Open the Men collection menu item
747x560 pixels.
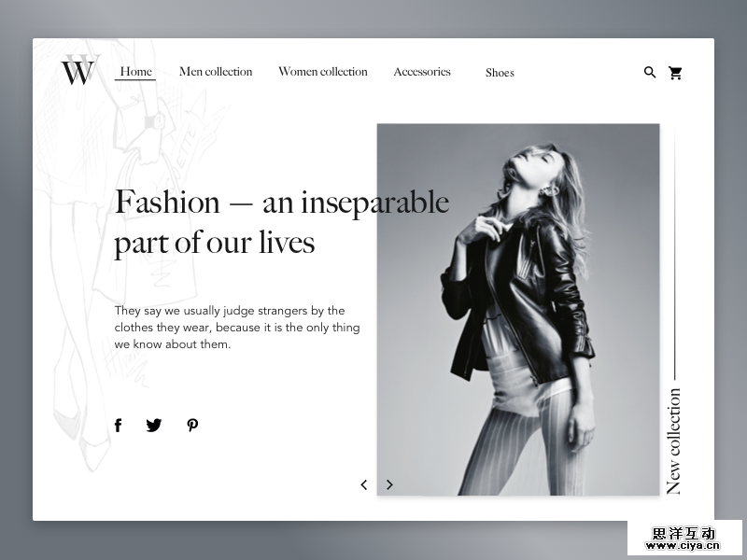tap(216, 72)
